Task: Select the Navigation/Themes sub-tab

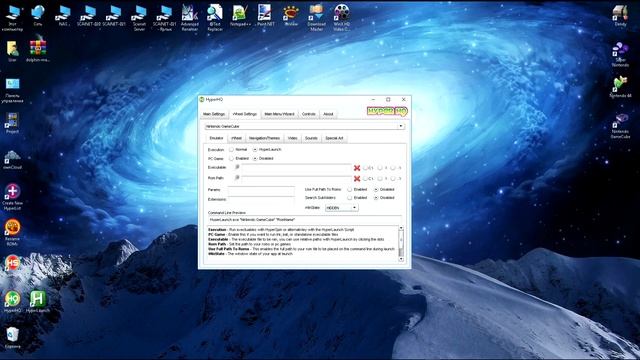Action: pyautogui.click(x=264, y=138)
